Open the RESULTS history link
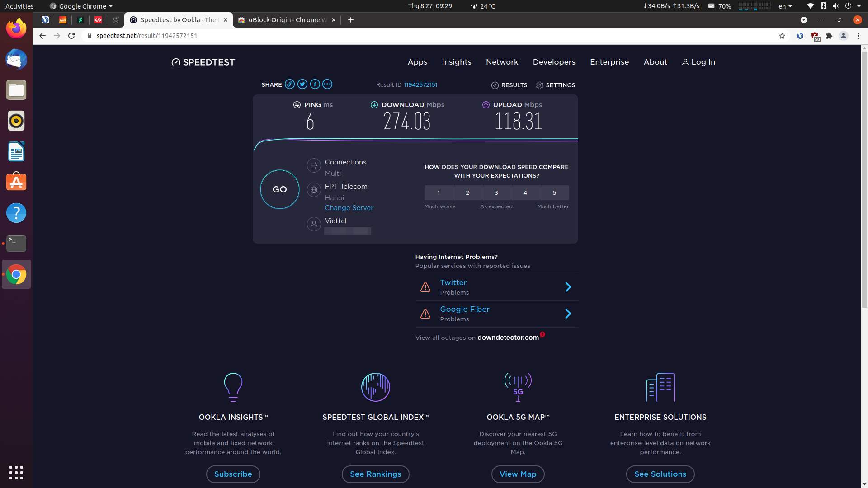Viewport: 868px width, 488px height. click(x=509, y=85)
